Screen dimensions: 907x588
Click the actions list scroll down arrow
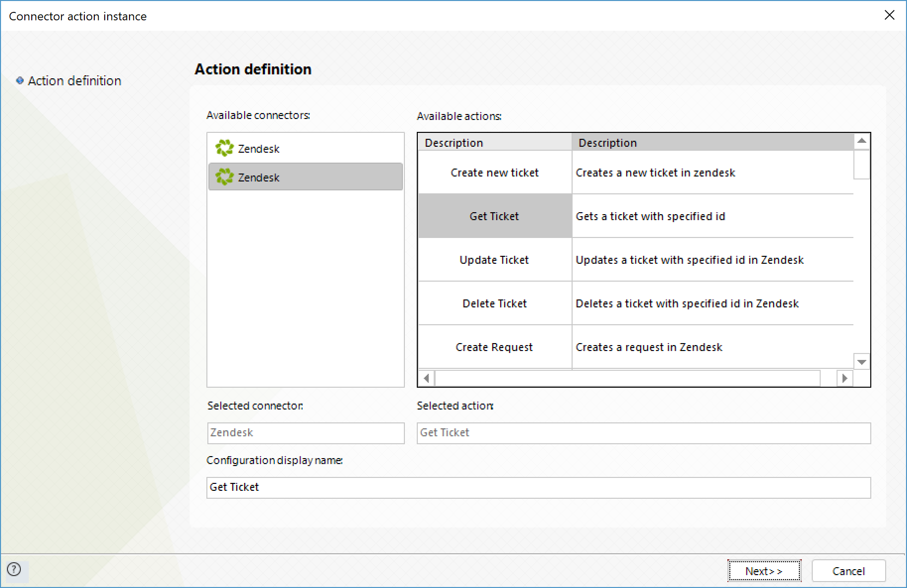[x=862, y=362]
